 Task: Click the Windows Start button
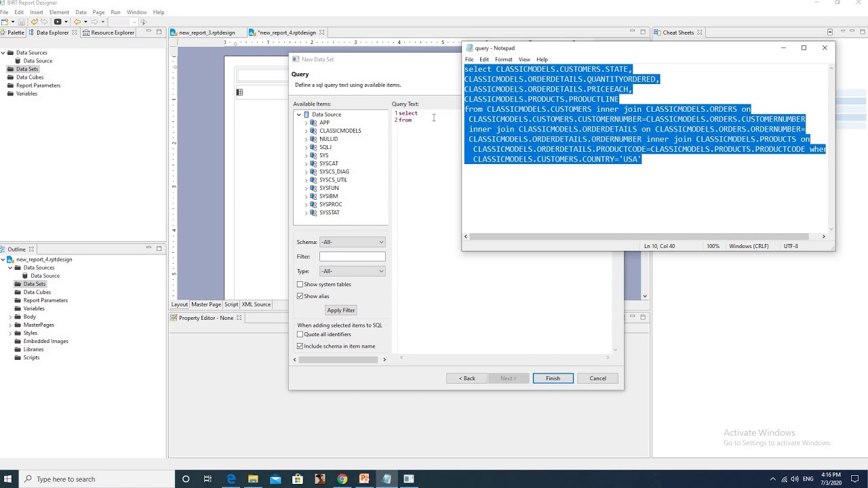coord(9,479)
